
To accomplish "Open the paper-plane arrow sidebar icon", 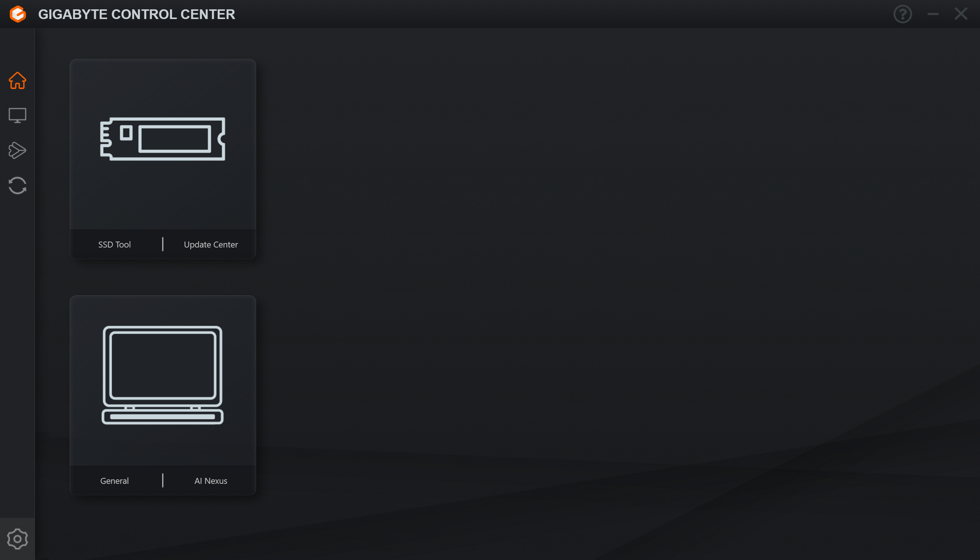I will pos(17,150).
